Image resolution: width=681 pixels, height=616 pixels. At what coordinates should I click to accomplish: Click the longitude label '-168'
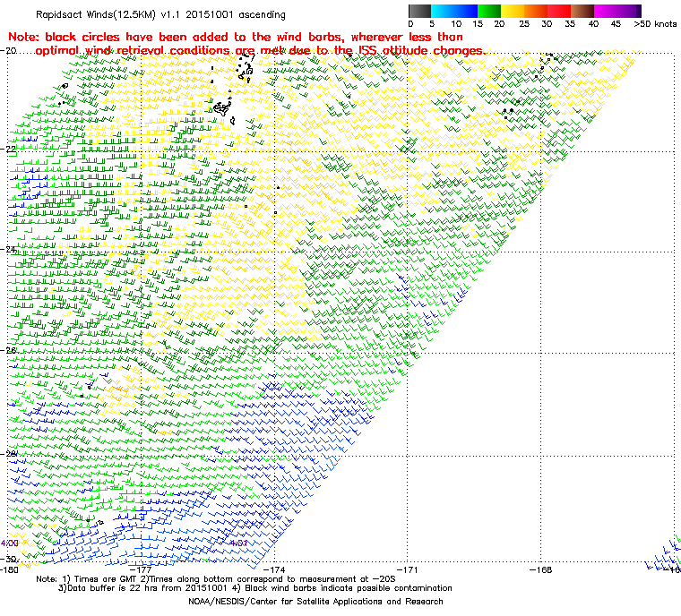(541, 569)
